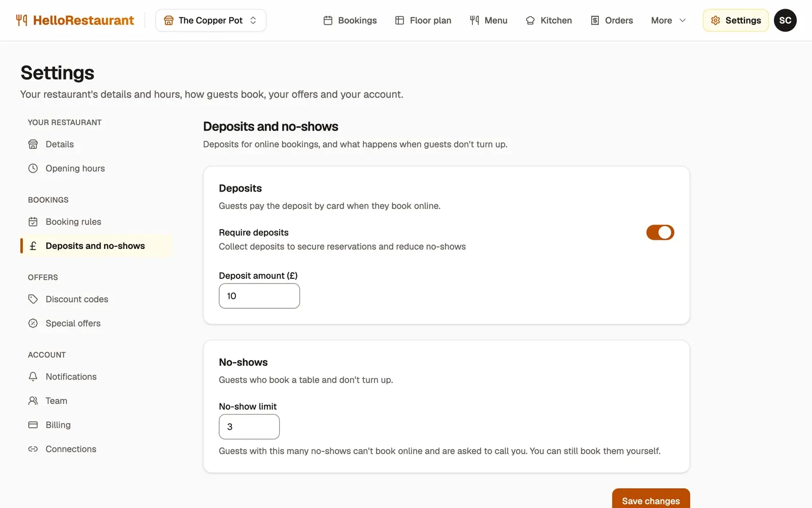Click the Details storefront icon in sidebar
Image resolution: width=812 pixels, height=508 pixels.
coord(33,144)
